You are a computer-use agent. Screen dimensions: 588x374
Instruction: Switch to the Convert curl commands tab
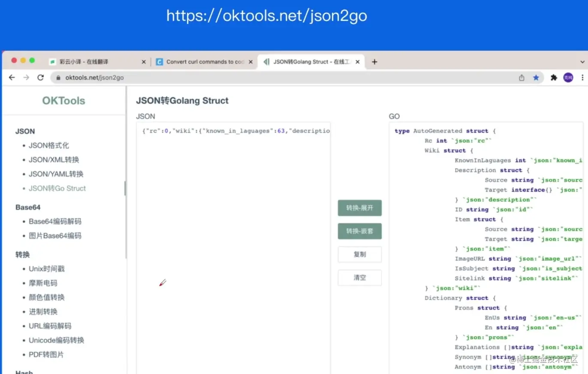point(204,62)
